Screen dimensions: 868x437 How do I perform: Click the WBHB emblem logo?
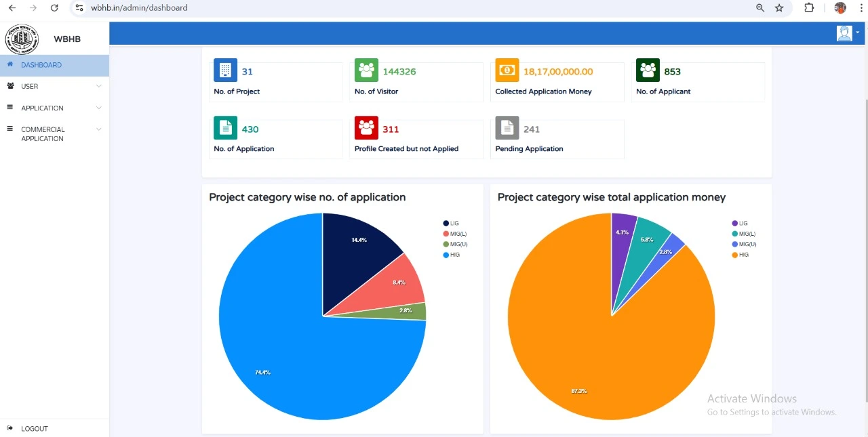pyautogui.click(x=22, y=39)
